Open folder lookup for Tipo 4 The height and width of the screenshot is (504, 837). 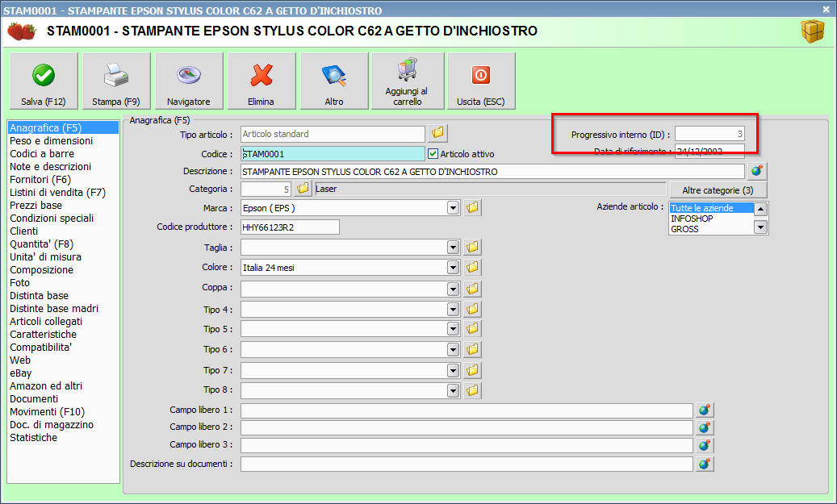click(x=472, y=309)
